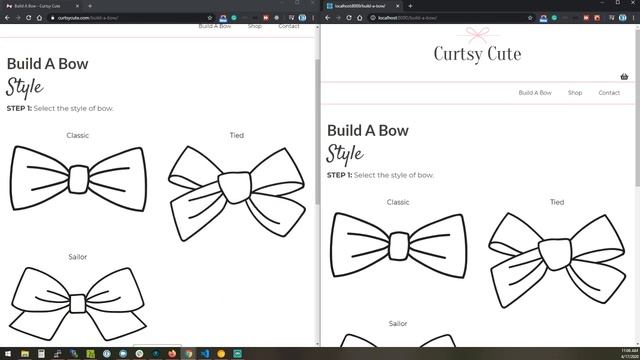The width and height of the screenshot is (640, 360).
Task: Open Contact menu on localhost page
Action: pyautogui.click(x=609, y=93)
